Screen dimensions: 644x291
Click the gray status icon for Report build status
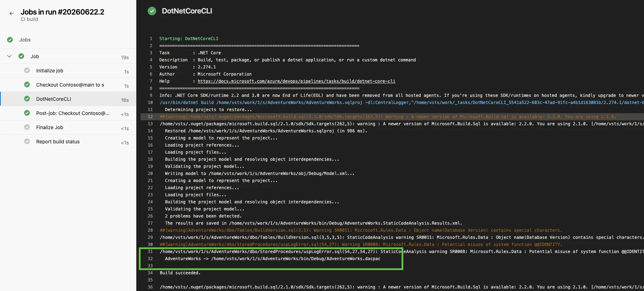point(27,141)
